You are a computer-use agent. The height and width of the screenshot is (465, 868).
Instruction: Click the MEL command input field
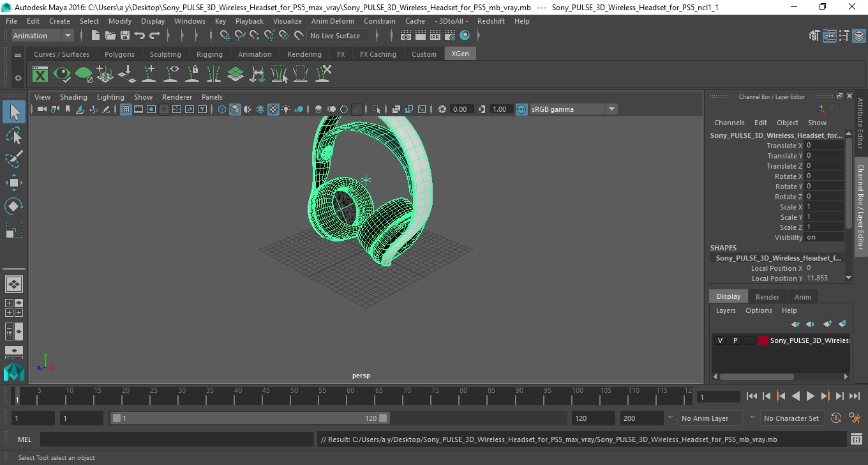[176, 439]
